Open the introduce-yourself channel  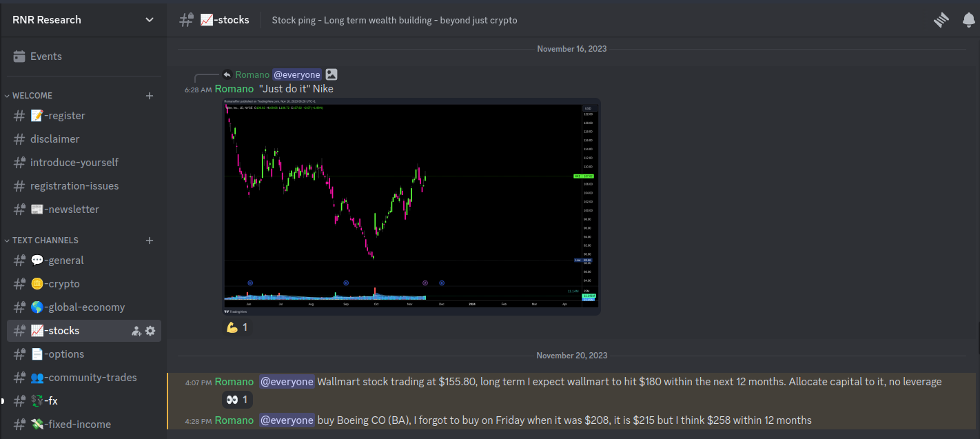click(x=83, y=163)
